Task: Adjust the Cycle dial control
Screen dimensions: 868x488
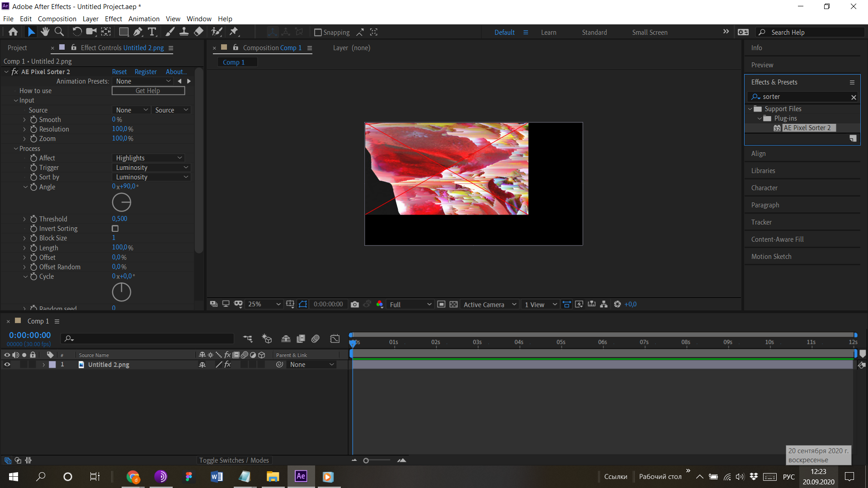Action: click(x=122, y=292)
